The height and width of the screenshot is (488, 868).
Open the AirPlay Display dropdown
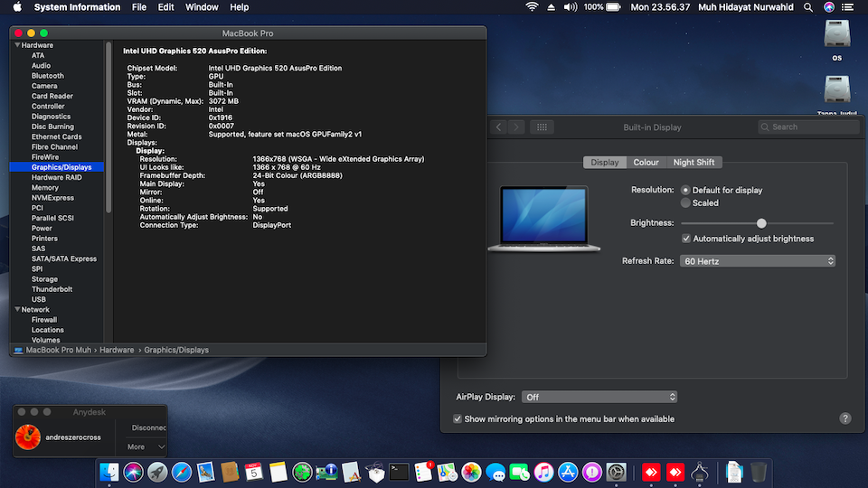(599, 397)
